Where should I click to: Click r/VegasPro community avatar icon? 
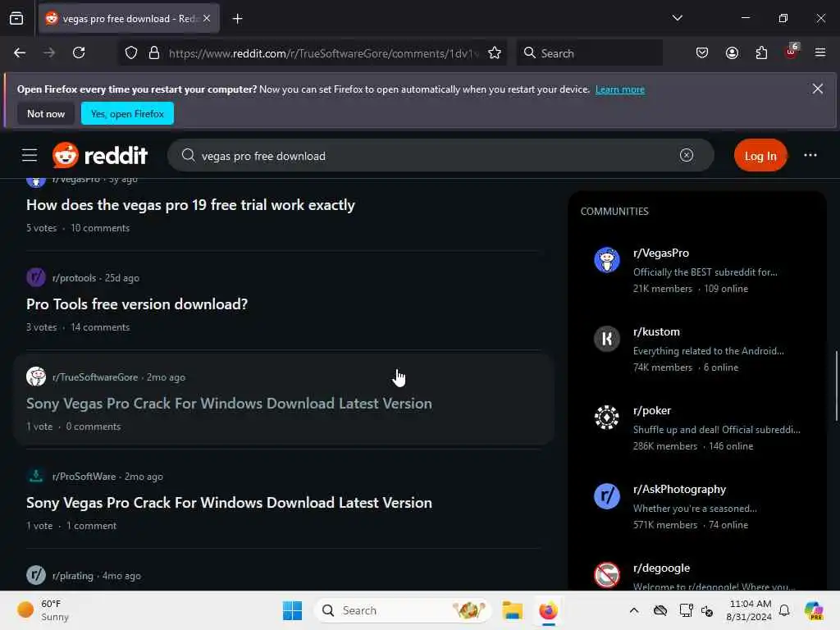pyautogui.click(x=607, y=260)
